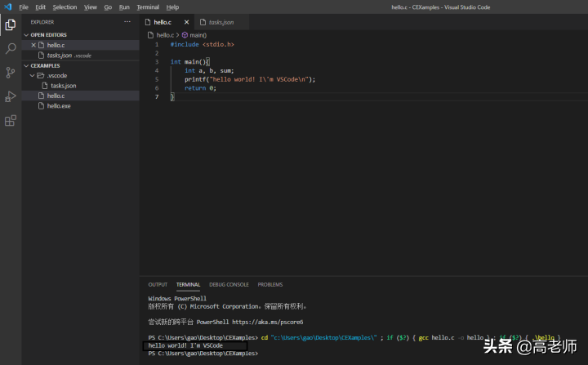The height and width of the screenshot is (365, 588).
Task: Switch to the PROBLEMS panel tab
Action: coord(270,285)
